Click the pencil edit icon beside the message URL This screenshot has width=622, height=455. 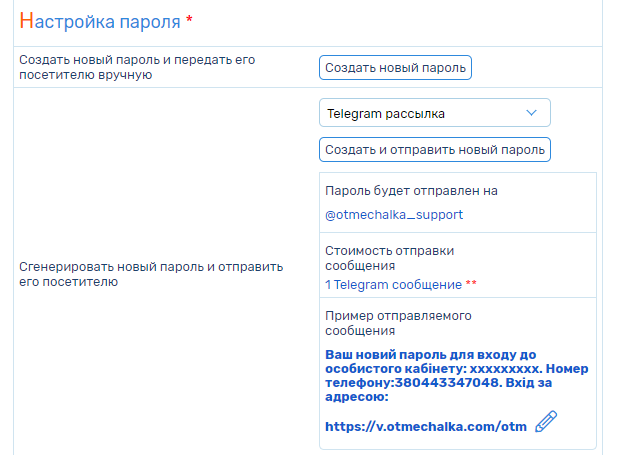tap(546, 421)
